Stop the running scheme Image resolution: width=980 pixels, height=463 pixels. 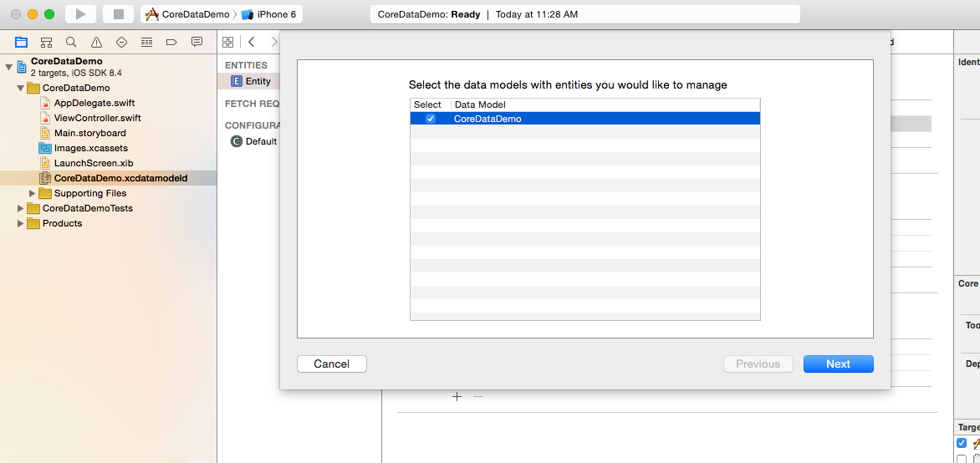118,13
